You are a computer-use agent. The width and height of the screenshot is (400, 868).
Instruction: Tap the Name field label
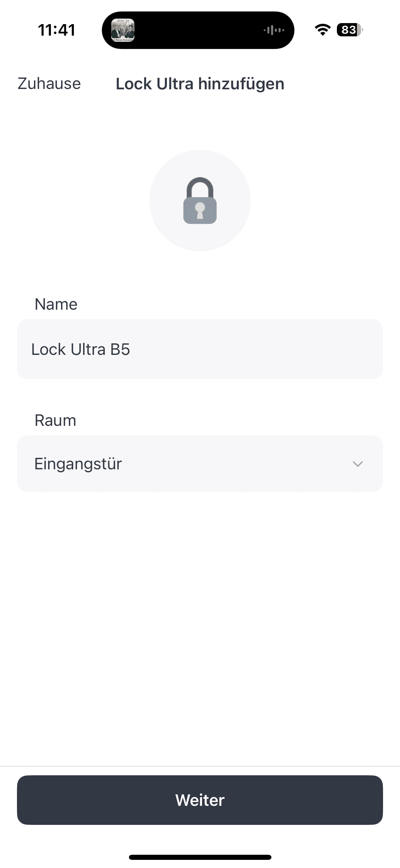pyautogui.click(x=56, y=304)
